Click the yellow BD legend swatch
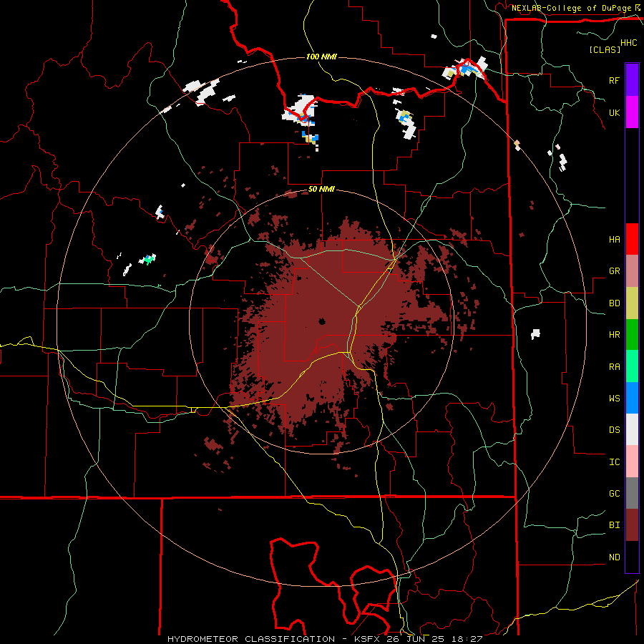644x644 pixels. coord(632,303)
